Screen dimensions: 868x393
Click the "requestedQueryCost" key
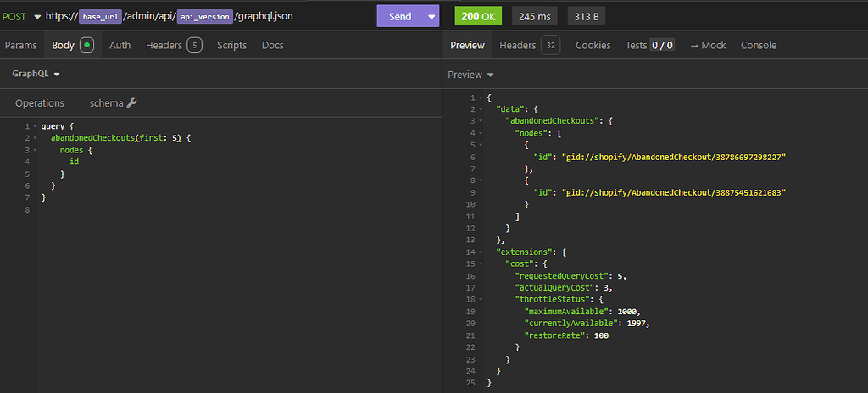pyautogui.click(x=563, y=275)
